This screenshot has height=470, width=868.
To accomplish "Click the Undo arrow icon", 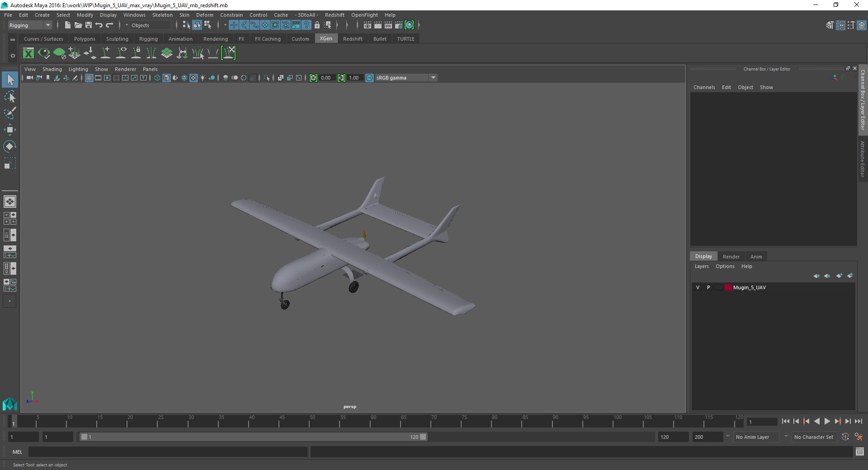I will (99, 25).
